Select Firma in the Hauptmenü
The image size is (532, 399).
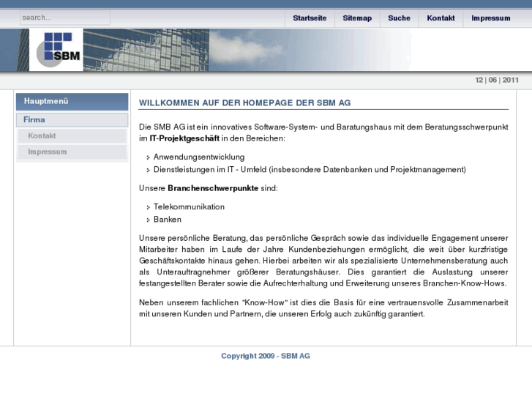(x=72, y=120)
